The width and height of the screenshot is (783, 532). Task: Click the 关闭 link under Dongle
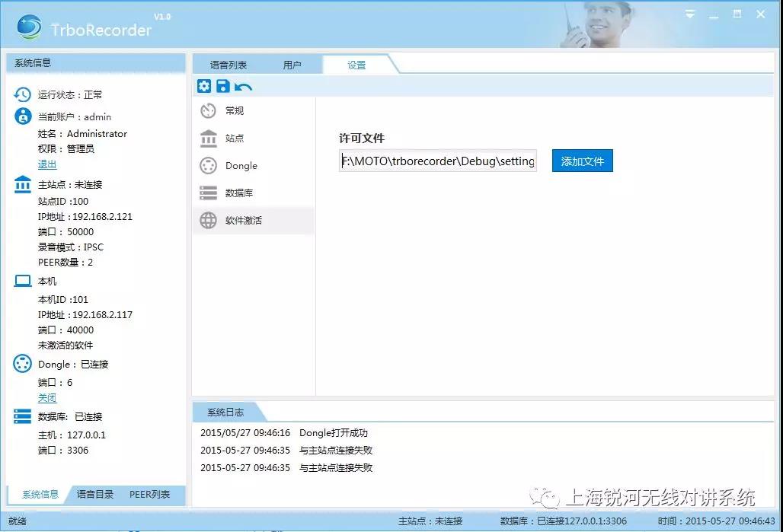click(47, 398)
